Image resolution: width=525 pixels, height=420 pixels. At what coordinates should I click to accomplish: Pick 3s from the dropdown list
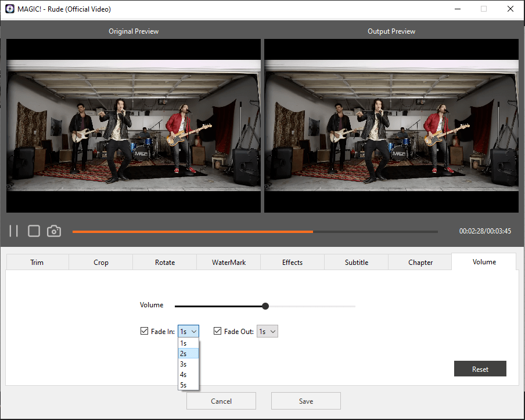coord(188,364)
